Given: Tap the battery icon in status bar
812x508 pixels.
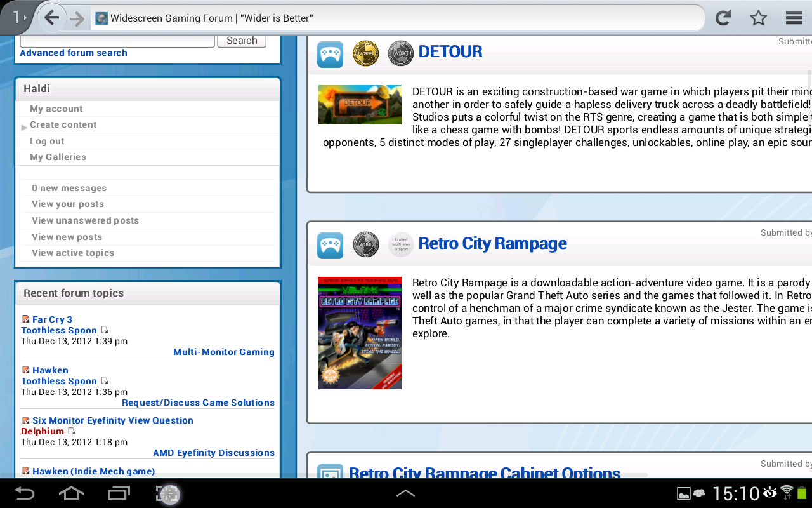Looking at the screenshot, I should pyautogui.click(x=802, y=493).
